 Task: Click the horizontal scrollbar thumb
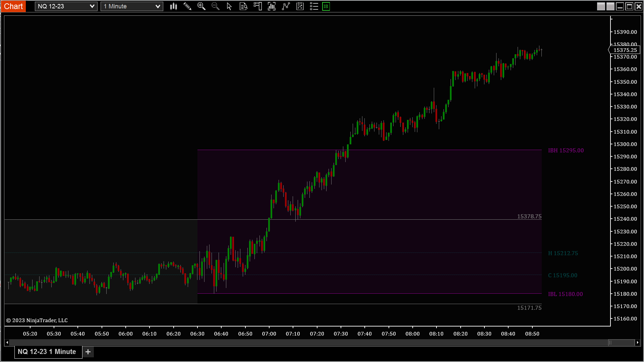click(621, 343)
